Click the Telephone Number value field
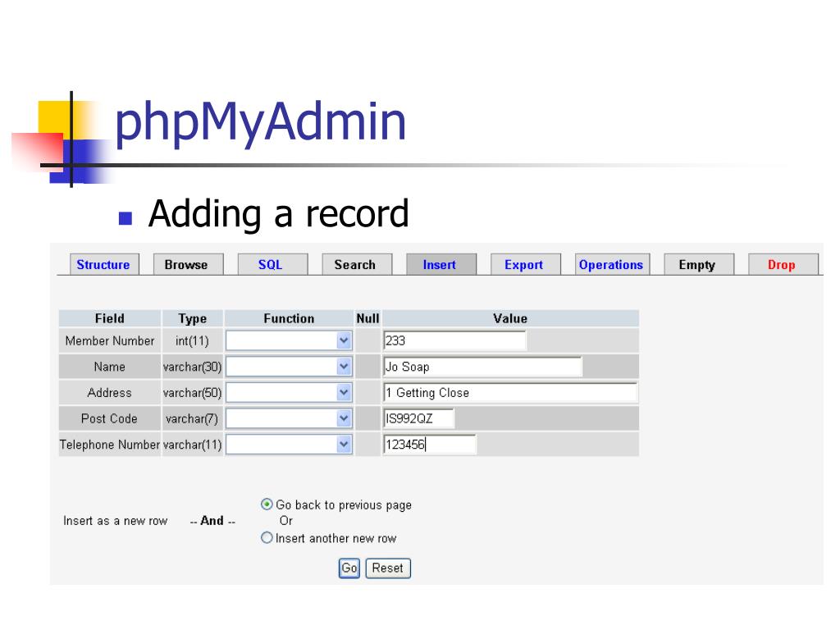 (x=430, y=445)
